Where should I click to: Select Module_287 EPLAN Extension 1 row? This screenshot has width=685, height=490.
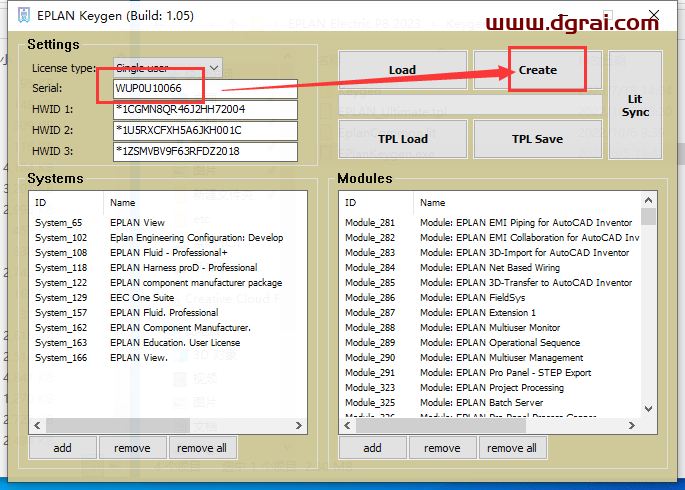coord(491,313)
